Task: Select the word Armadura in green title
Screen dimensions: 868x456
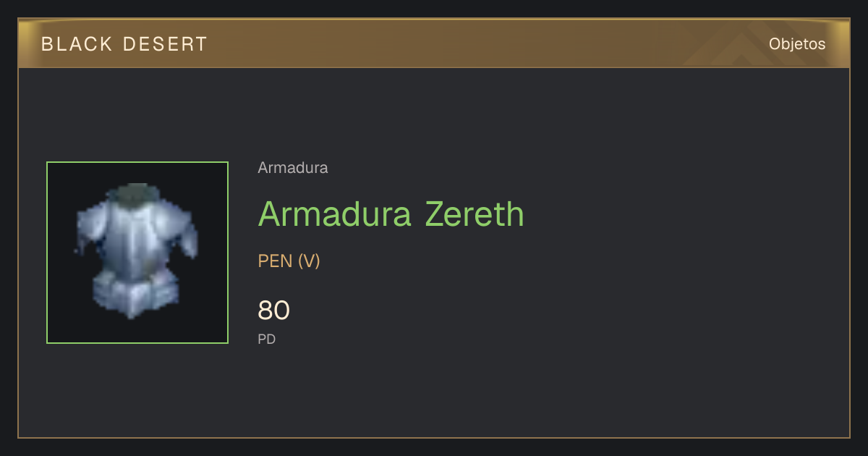Action: click(335, 214)
